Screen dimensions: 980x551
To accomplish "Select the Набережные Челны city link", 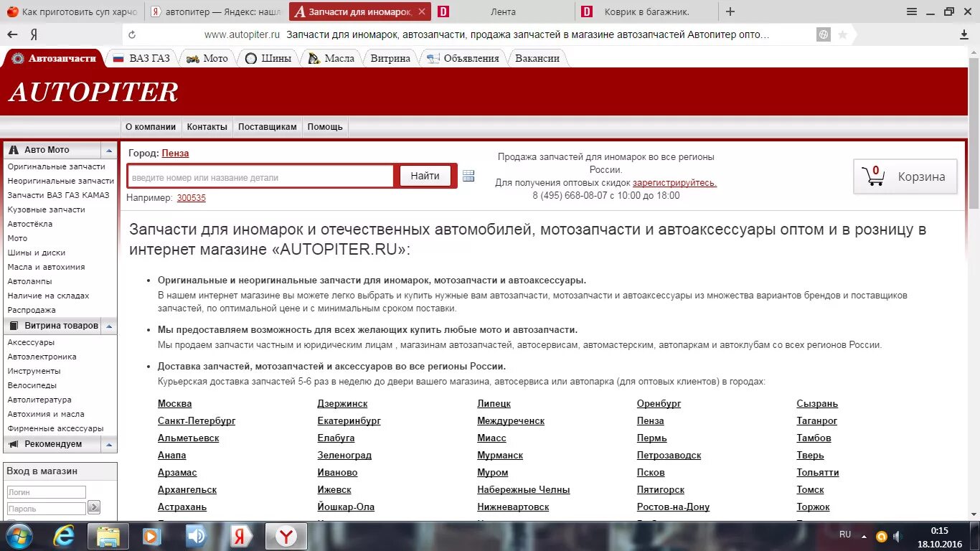I will click(524, 490).
